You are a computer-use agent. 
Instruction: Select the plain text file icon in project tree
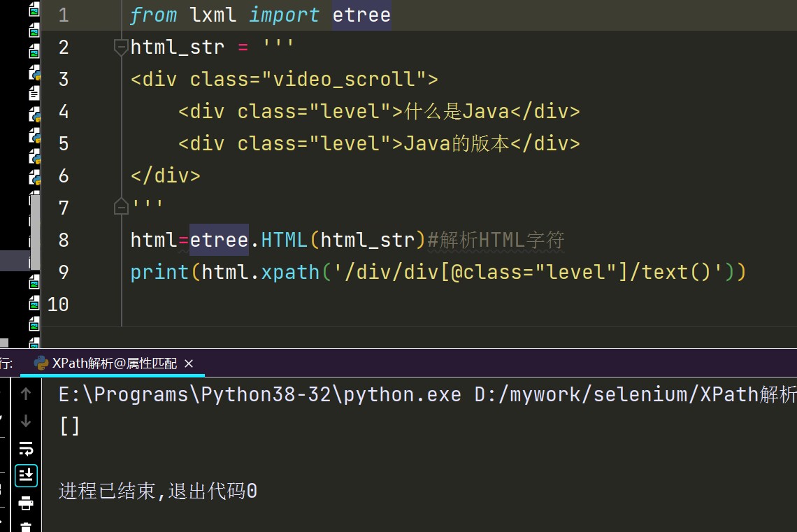pyautogui.click(x=34, y=92)
